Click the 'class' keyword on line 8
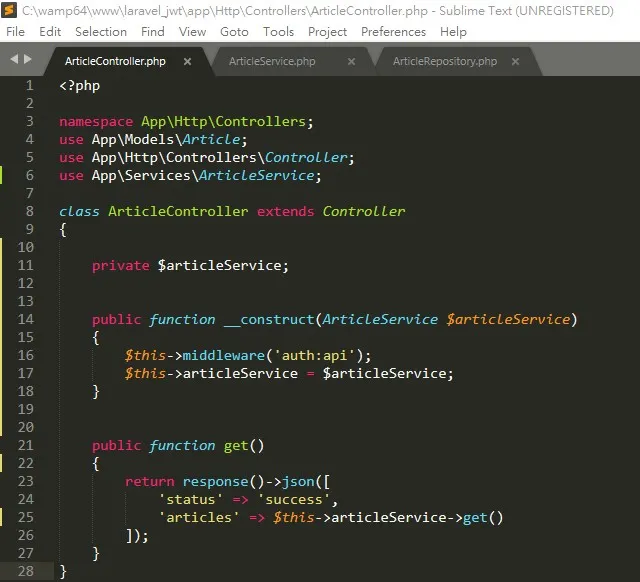Image resolution: width=640 pixels, height=582 pixels. point(79,211)
